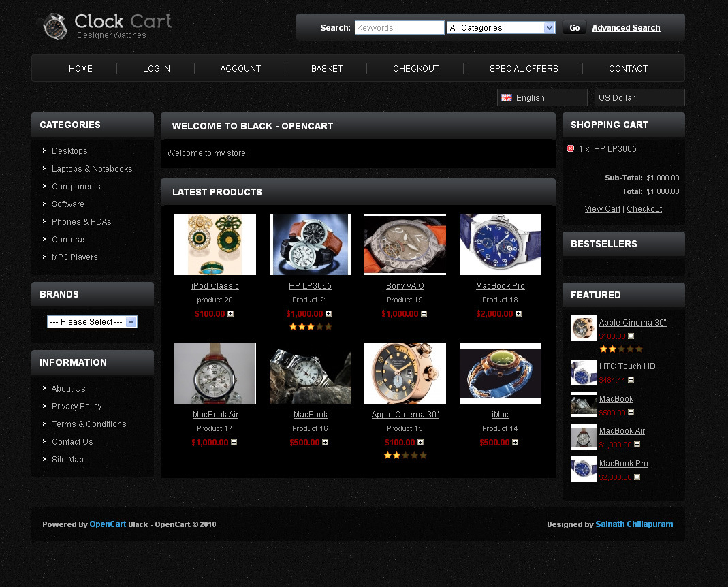
Task: Click MacBook Air image in Latest Products
Action: pos(215,373)
